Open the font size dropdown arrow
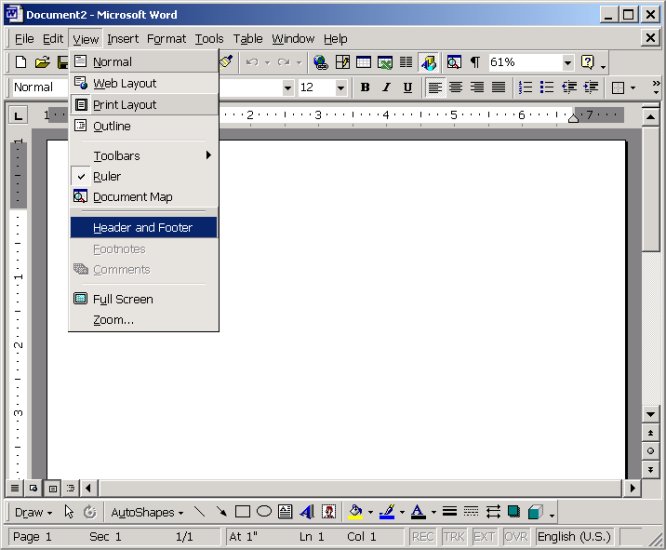This screenshot has width=666, height=550. [342, 88]
